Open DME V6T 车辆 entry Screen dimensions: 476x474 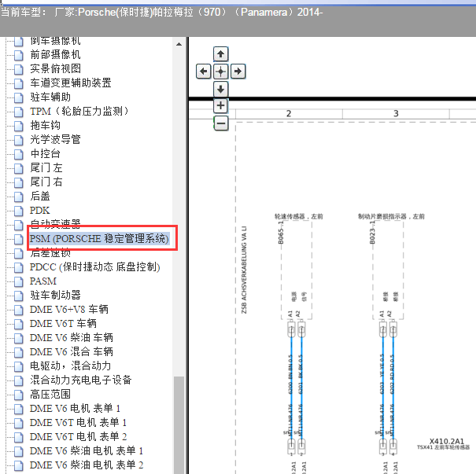click(x=63, y=324)
